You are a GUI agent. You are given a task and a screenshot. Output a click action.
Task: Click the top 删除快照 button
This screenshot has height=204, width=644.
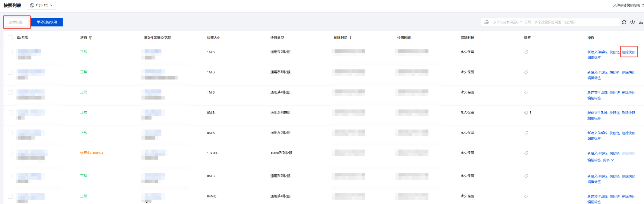point(16,22)
